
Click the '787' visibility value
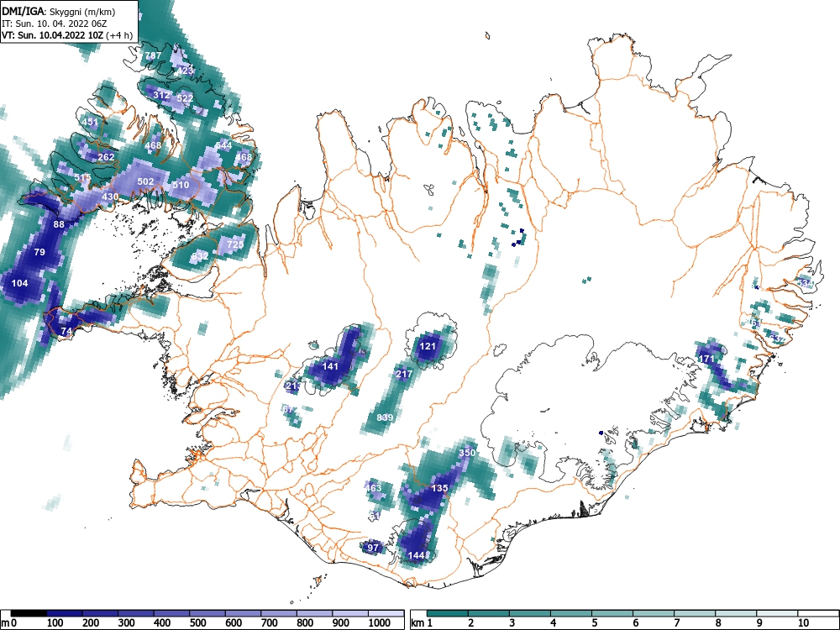point(153,55)
